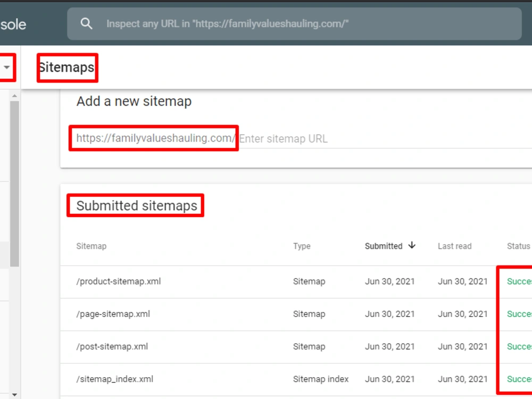This screenshot has width=532, height=399.
Task: Click the Status column header
Action: (518, 246)
